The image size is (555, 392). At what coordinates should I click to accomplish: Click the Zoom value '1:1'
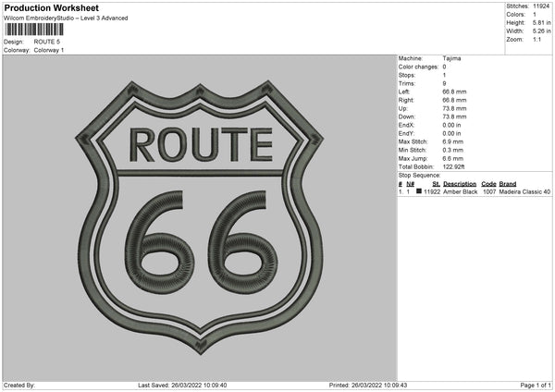pos(536,39)
